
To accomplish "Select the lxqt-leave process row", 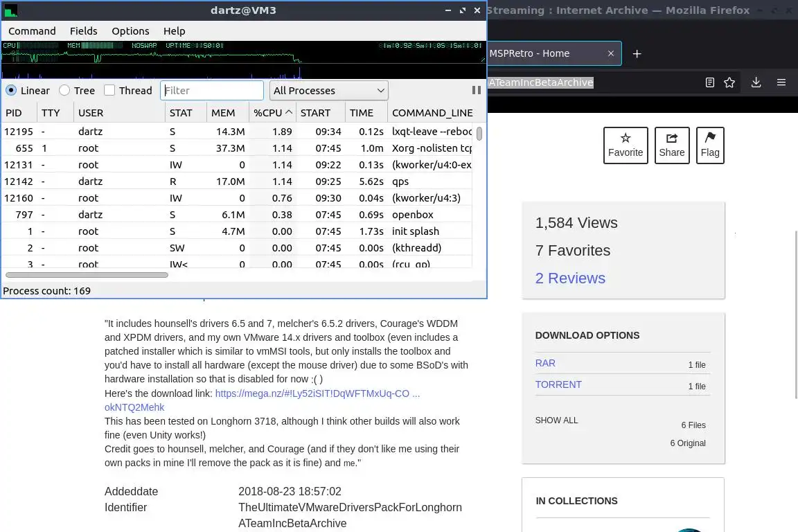I will tap(237, 132).
